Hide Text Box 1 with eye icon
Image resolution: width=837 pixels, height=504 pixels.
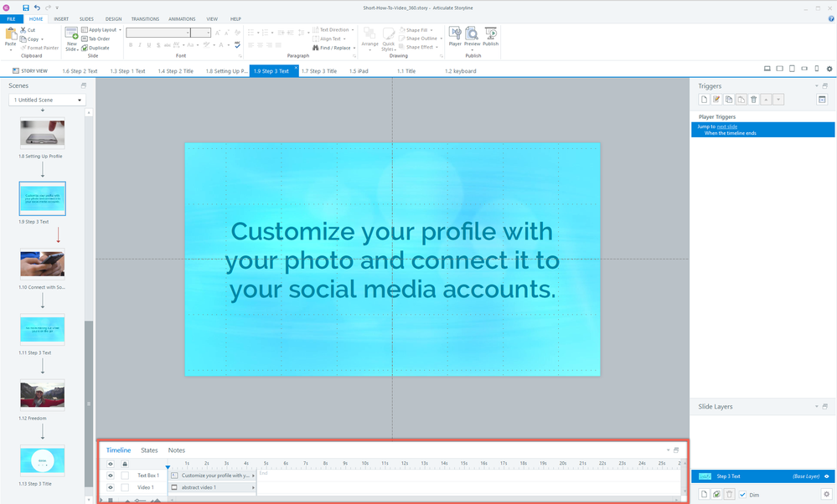110,476
